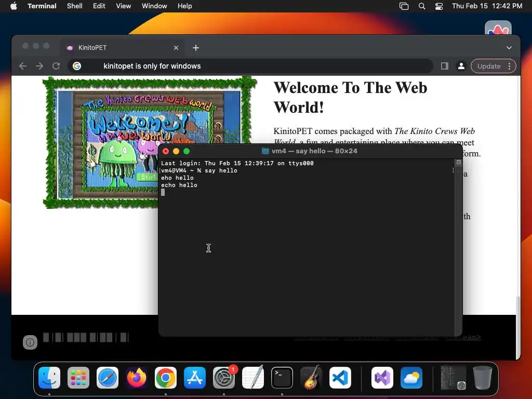This screenshot has height=399, width=532.
Task: Click the Terminal dock icon
Action: pos(282,378)
